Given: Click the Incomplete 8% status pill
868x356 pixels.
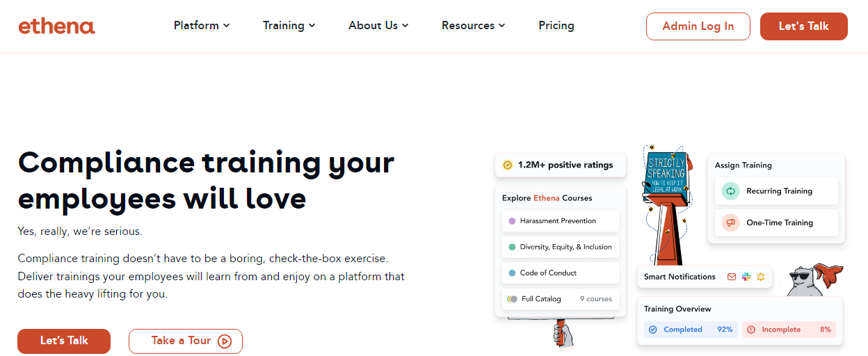Looking at the screenshot, I should point(789,330).
